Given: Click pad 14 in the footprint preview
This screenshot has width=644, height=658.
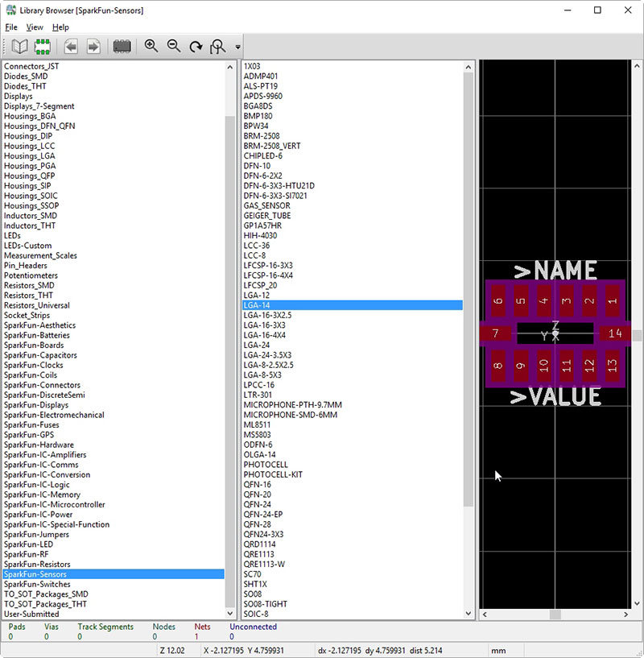Looking at the screenshot, I should click(x=615, y=333).
